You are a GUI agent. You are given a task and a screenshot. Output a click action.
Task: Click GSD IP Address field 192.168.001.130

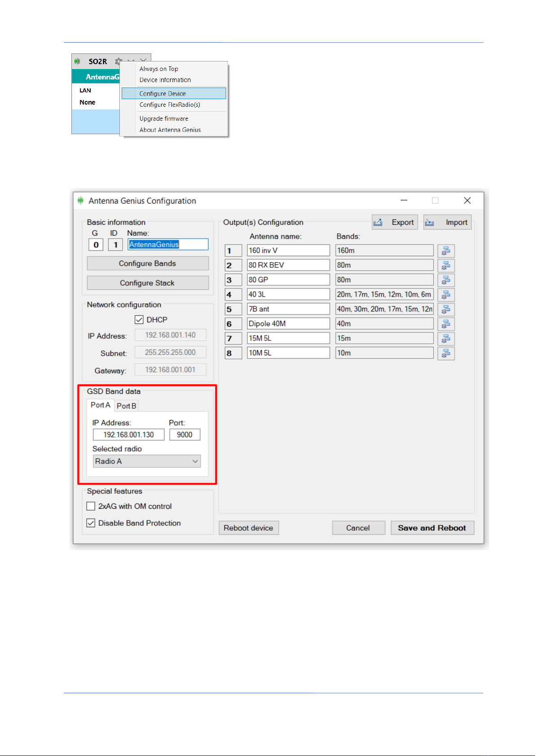(x=128, y=435)
